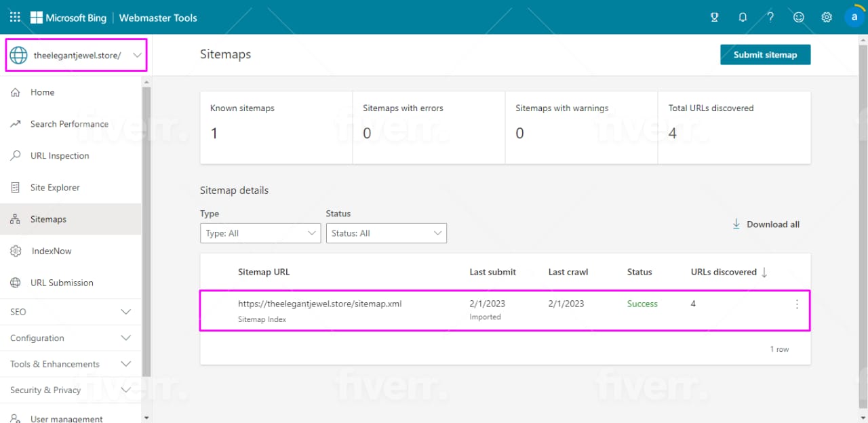Click the Home house icon
Screen dimensions: 868x423
coord(16,92)
